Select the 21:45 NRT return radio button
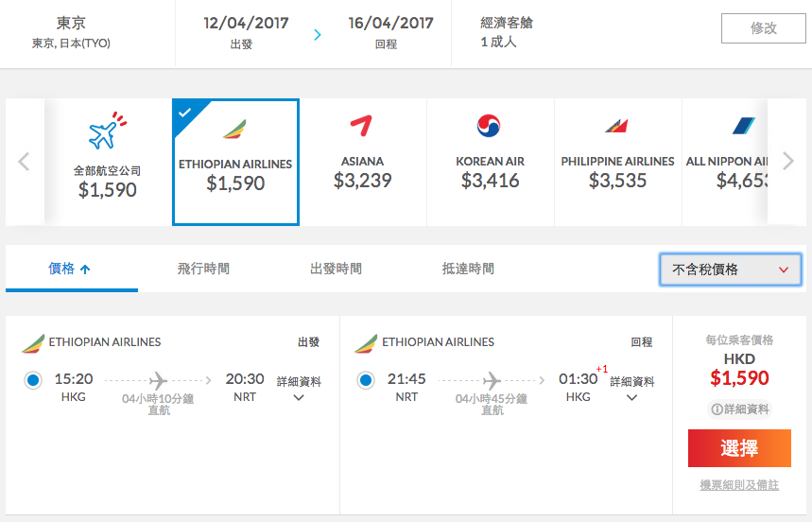Screen dimensions: 812x522 pyautogui.click(x=366, y=380)
